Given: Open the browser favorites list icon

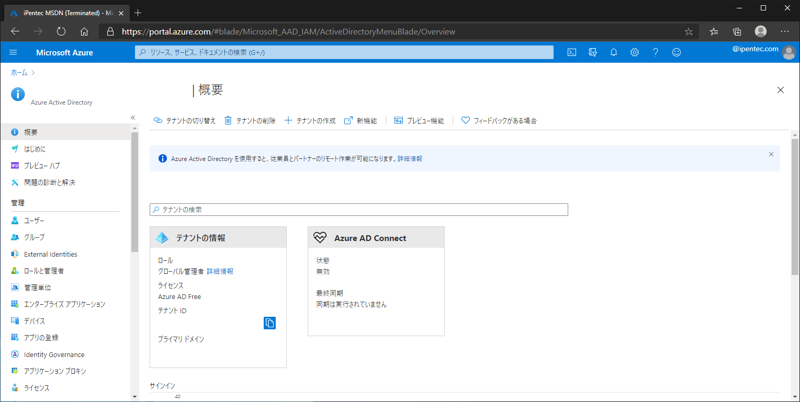Looking at the screenshot, I should (714, 32).
